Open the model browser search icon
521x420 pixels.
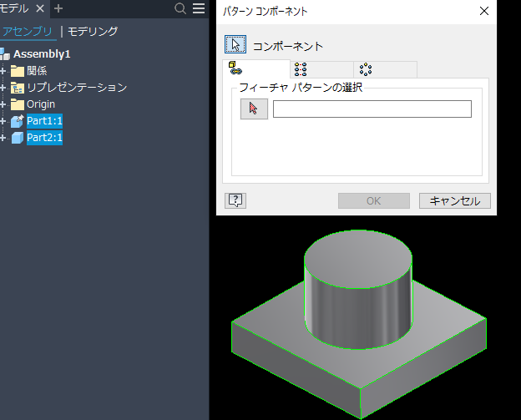tap(180, 8)
